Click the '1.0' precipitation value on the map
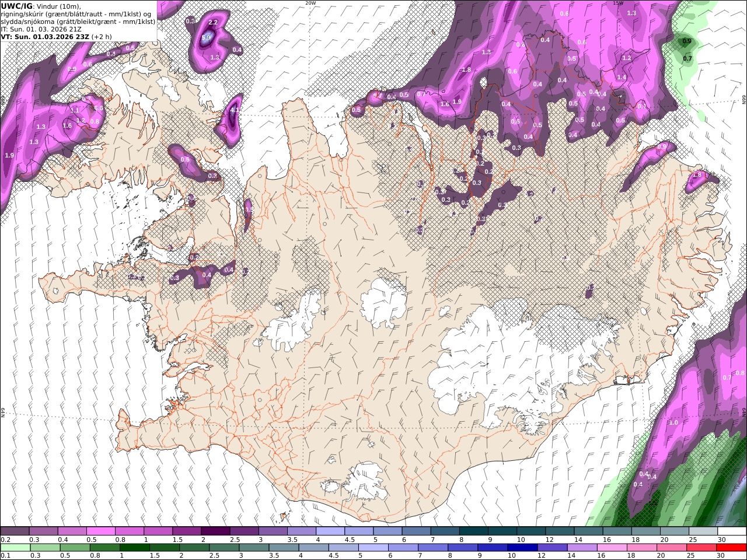 point(673,422)
